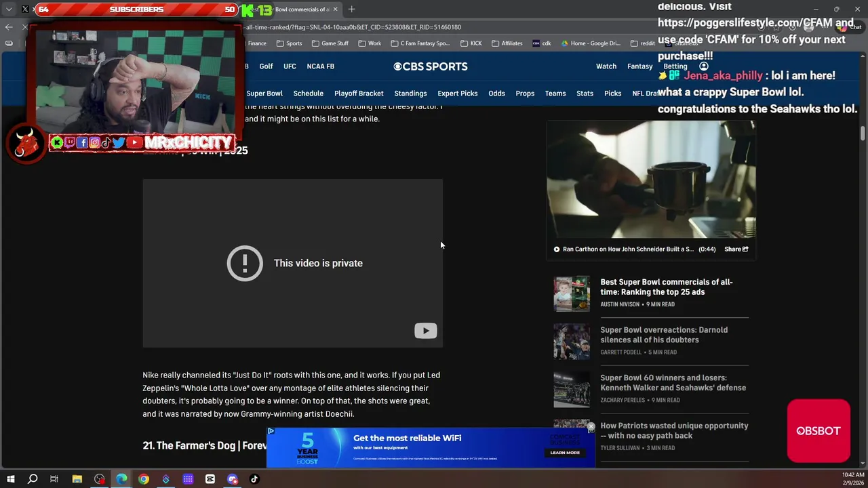
Task: Click the page vertical scrollbar thumb
Action: pyautogui.click(x=863, y=133)
